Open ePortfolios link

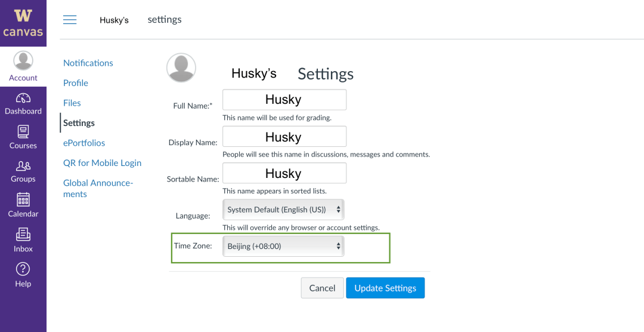pos(84,143)
